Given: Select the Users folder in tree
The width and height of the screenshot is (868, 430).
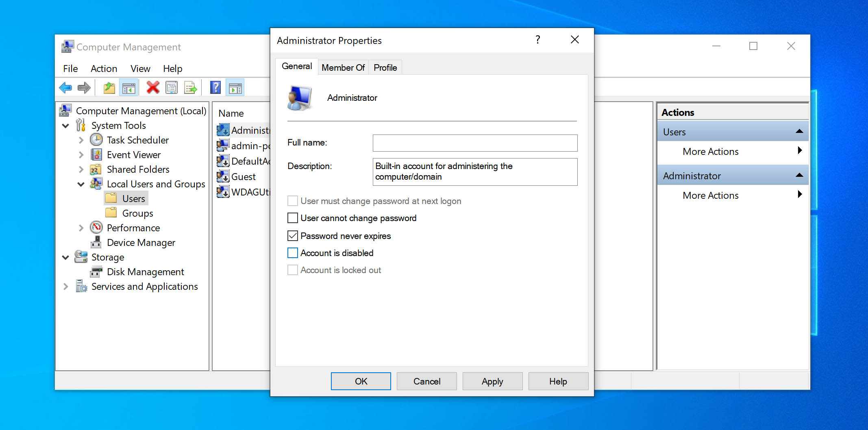Looking at the screenshot, I should 126,198.
